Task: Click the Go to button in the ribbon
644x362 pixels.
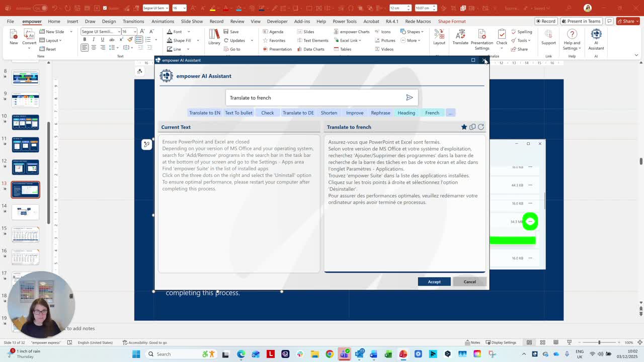Action: coord(231,49)
